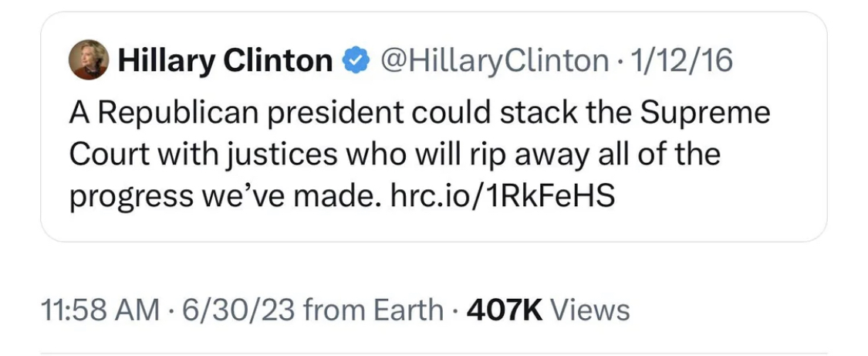Click the Hillary Clinton display name

click(225, 60)
